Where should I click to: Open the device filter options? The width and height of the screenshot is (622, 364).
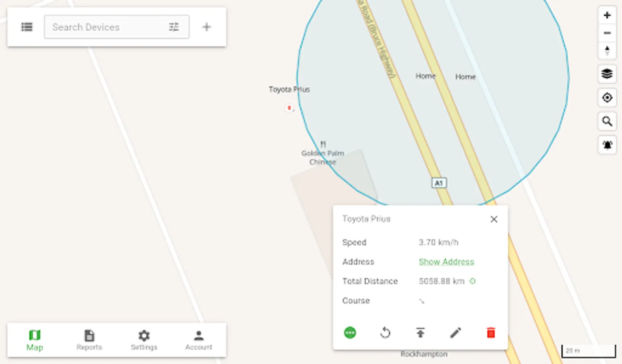tap(174, 27)
